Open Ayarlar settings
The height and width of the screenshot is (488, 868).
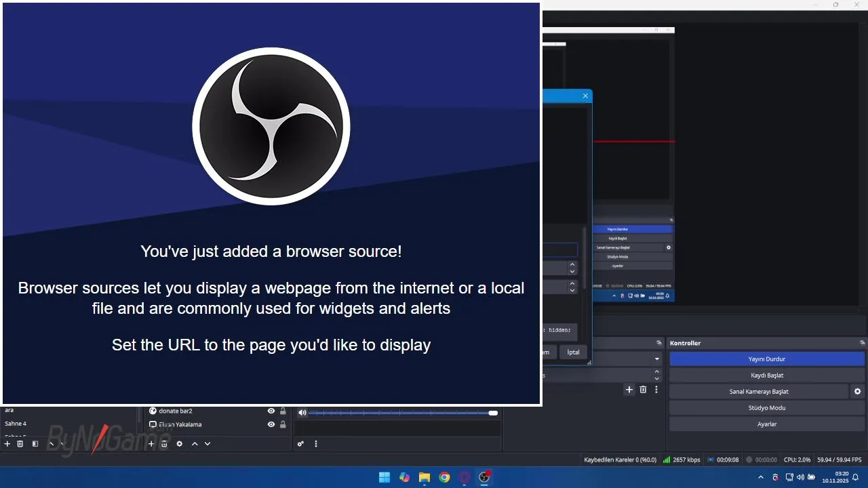[767, 424]
